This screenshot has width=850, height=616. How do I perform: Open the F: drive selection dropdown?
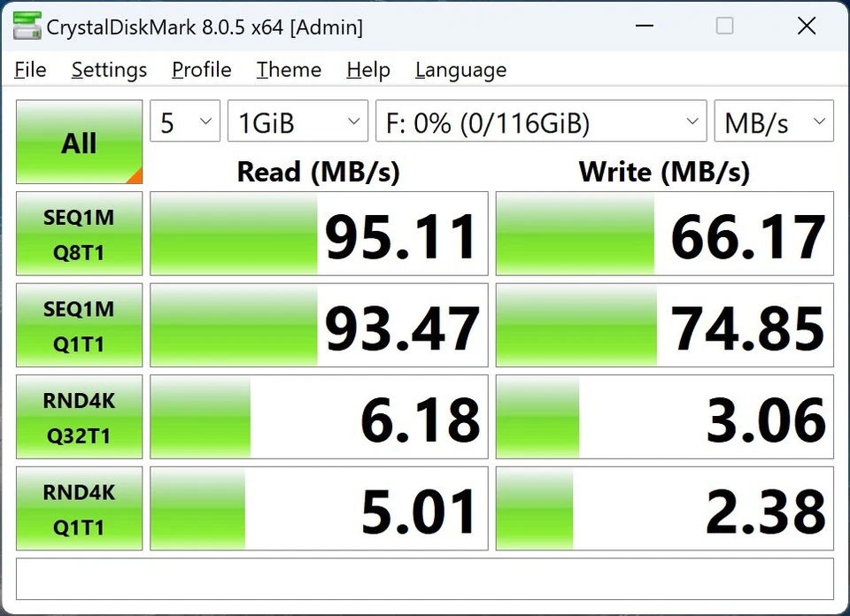click(541, 121)
